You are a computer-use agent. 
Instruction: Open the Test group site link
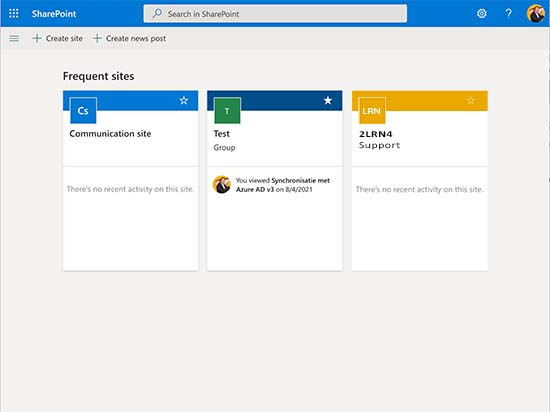click(221, 134)
